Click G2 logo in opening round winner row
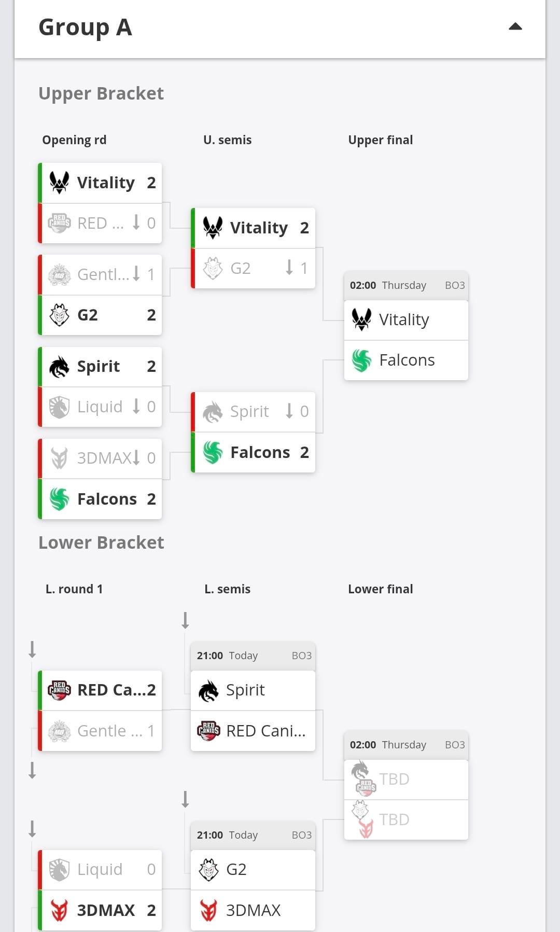 point(59,315)
